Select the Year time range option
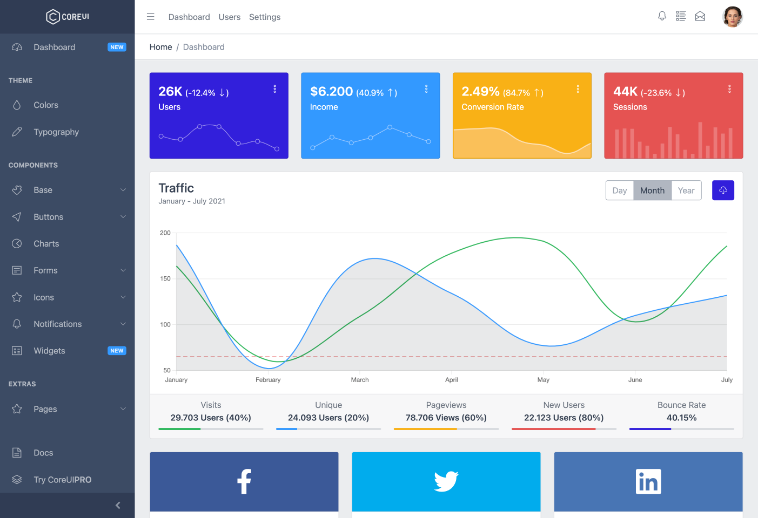778x518 pixels. coord(686,190)
